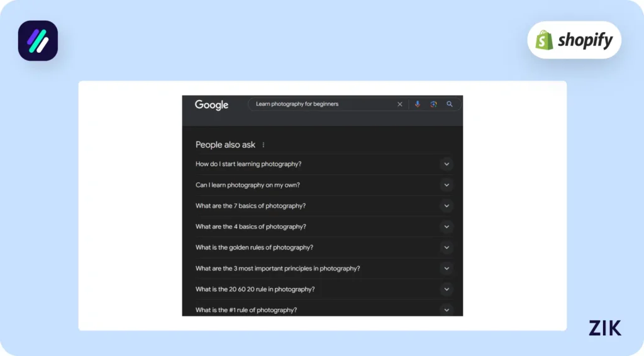Click the question text 'Can I learn photography on my own?'
This screenshot has height=356, width=644.
pyautogui.click(x=247, y=185)
